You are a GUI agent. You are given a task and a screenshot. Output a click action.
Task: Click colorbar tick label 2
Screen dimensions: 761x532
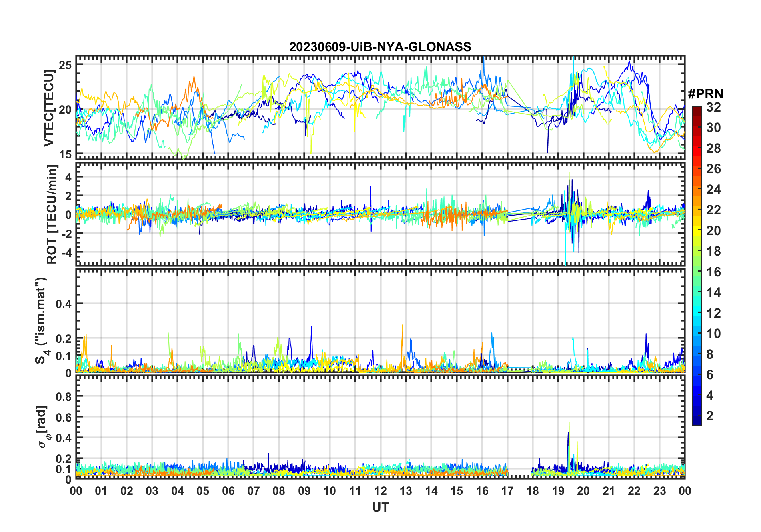pyautogui.click(x=710, y=416)
